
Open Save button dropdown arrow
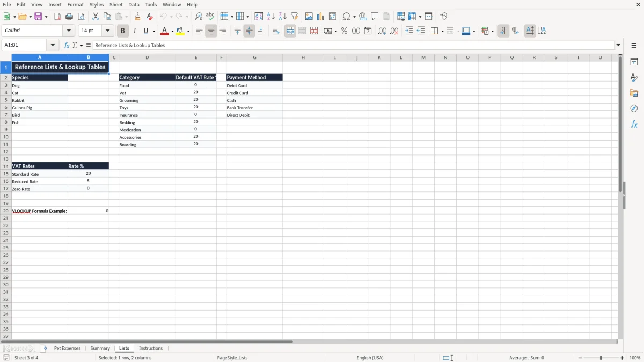pyautogui.click(x=46, y=17)
